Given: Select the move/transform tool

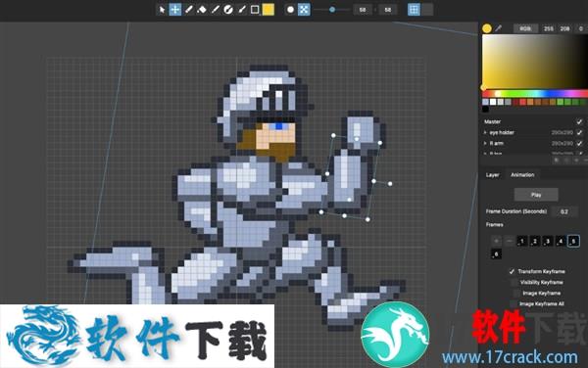Looking at the screenshot, I should 175,10.
